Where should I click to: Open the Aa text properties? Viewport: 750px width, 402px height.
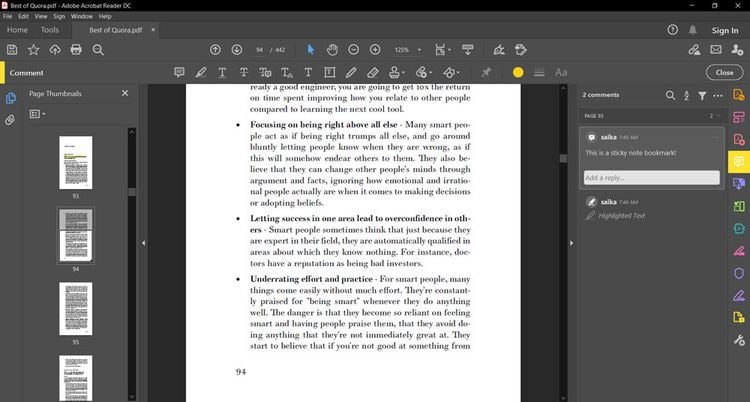[561, 72]
